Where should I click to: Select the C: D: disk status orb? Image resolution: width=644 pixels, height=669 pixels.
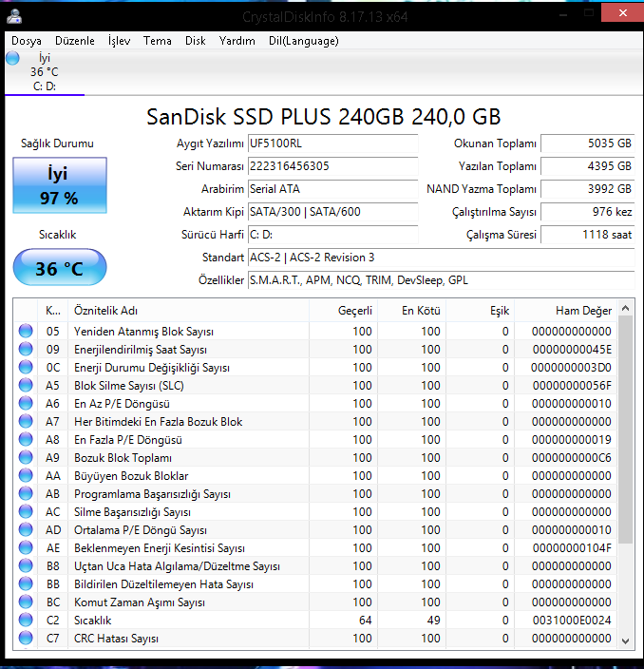click(12, 58)
